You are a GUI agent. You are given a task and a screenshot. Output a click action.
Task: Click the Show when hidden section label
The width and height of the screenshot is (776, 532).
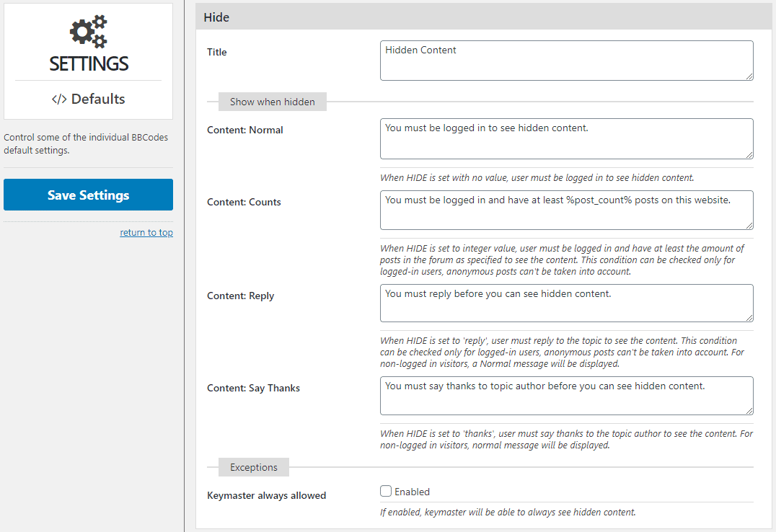point(272,102)
